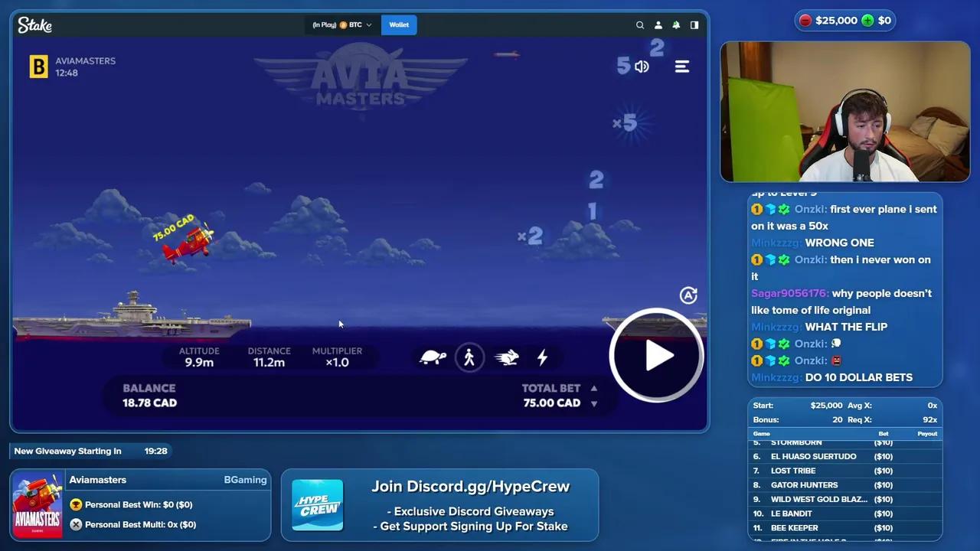Click the webcam streamer feed

pyautogui.click(x=845, y=112)
